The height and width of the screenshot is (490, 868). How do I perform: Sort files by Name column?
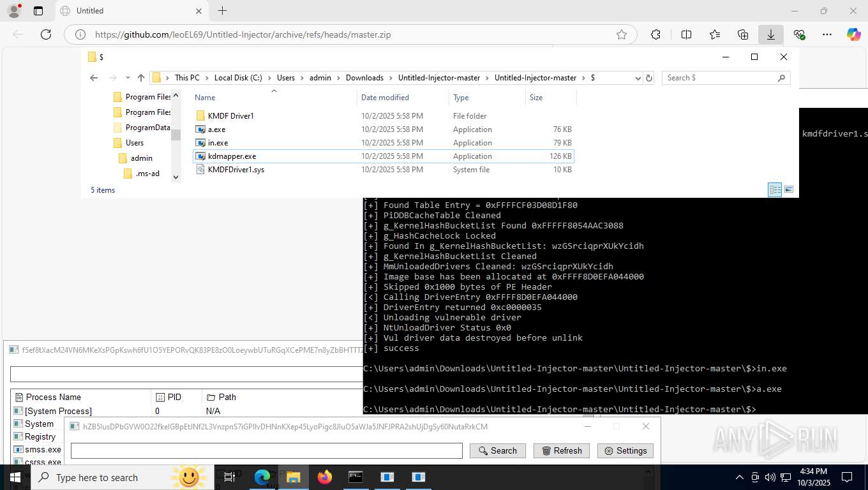coord(273,98)
